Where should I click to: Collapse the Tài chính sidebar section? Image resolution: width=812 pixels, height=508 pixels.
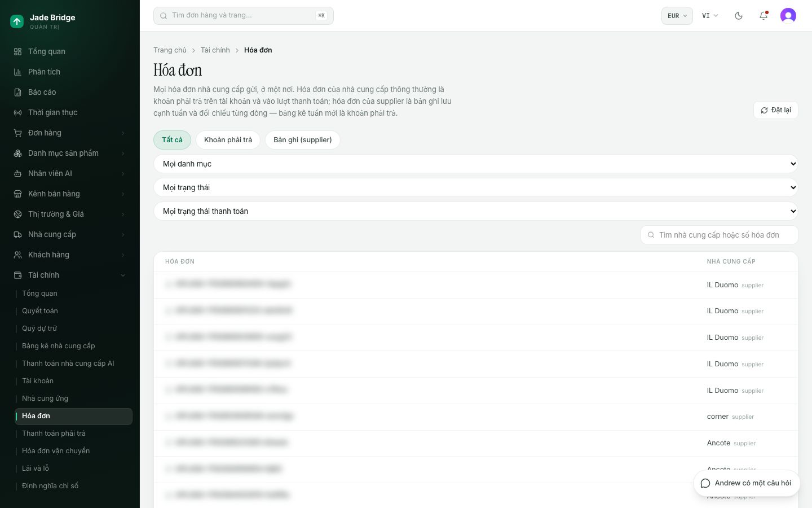[x=123, y=275]
